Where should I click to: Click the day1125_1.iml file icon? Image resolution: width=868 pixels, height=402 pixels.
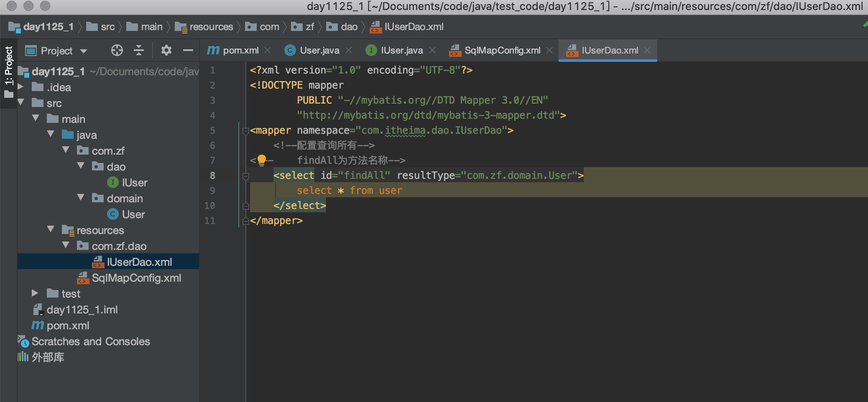click(x=38, y=310)
